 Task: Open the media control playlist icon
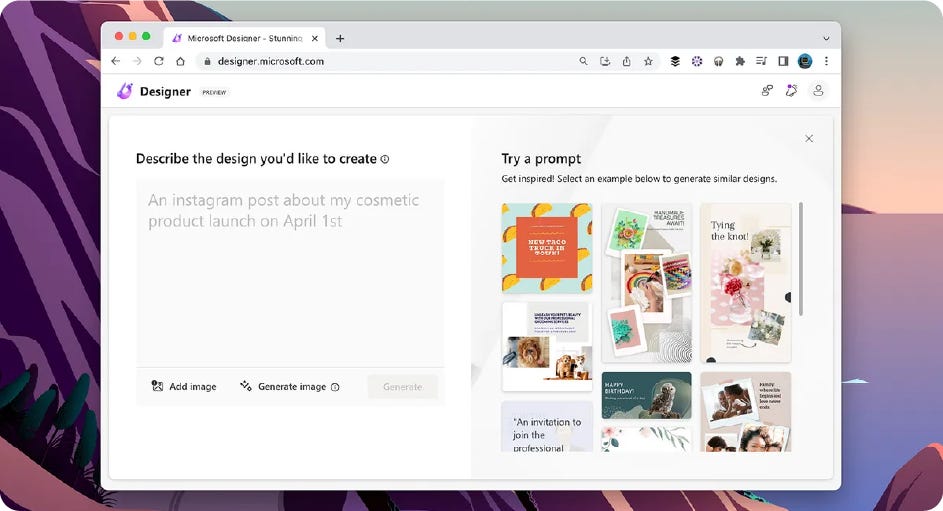pos(761,61)
